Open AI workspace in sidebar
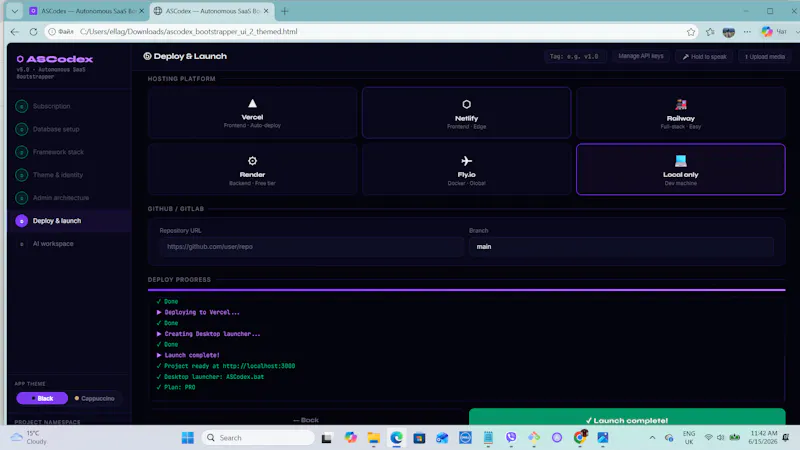 (69, 244)
